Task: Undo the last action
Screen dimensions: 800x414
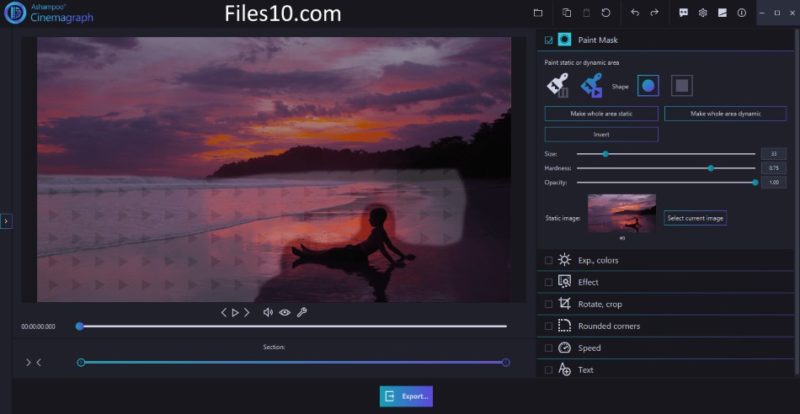Action: pyautogui.click(x=635, y=13)
